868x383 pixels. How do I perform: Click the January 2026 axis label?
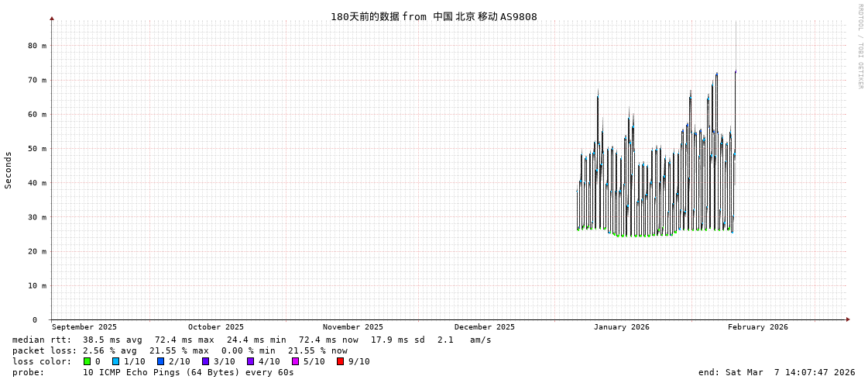tap(621, 327)
